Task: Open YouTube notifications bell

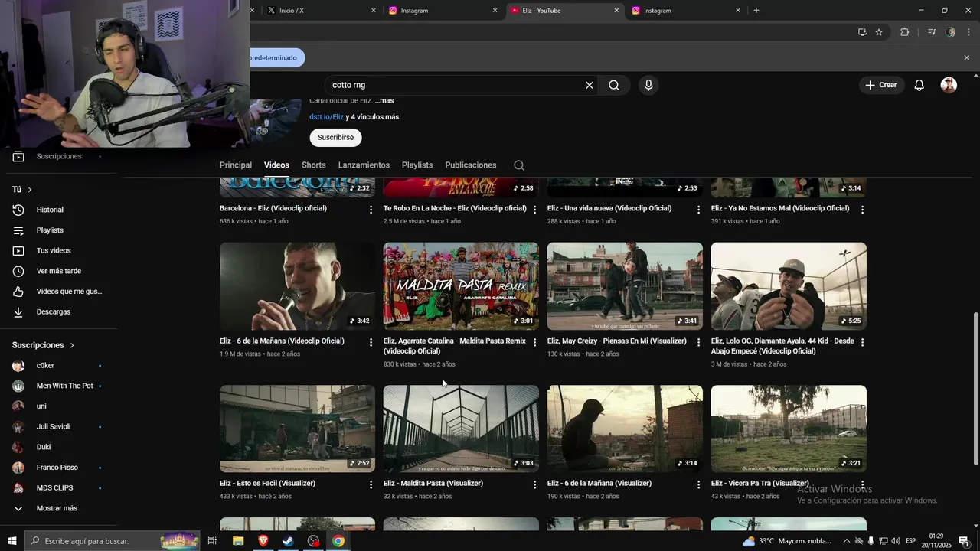Action: pos(919,85)
